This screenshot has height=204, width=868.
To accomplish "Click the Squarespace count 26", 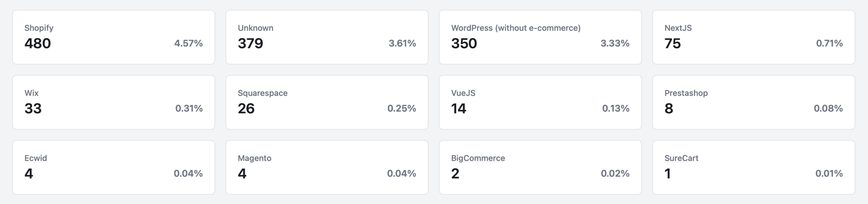I will click(x=246, y=109).
